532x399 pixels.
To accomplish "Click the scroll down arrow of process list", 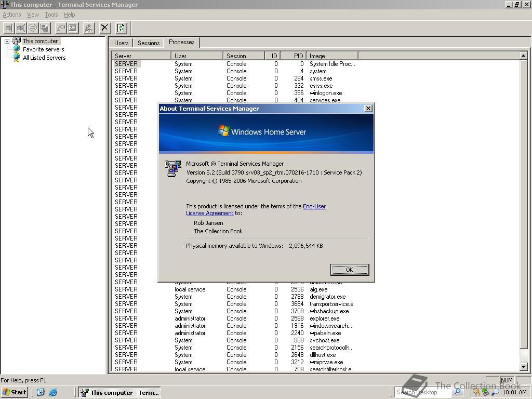I will [x=523, y=366].
